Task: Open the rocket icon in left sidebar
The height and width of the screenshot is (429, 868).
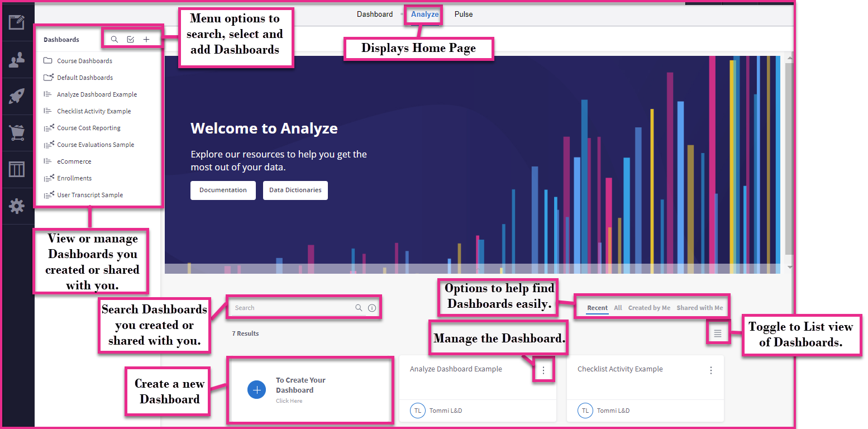Action: 17,96
